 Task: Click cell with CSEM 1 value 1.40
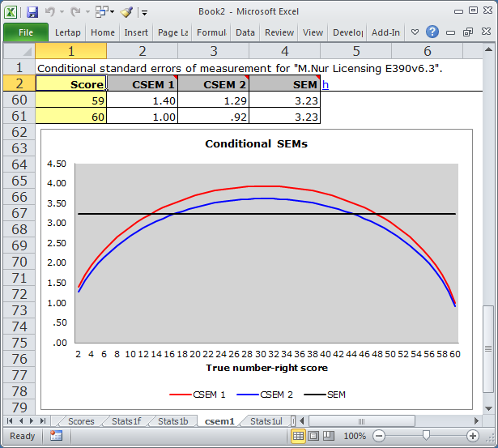143,100
